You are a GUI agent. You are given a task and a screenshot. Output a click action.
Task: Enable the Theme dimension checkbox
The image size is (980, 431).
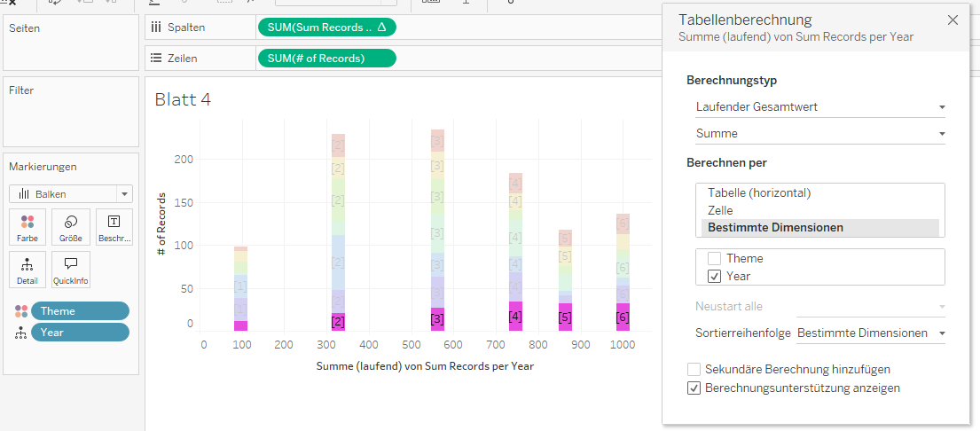tap(715, 259)
